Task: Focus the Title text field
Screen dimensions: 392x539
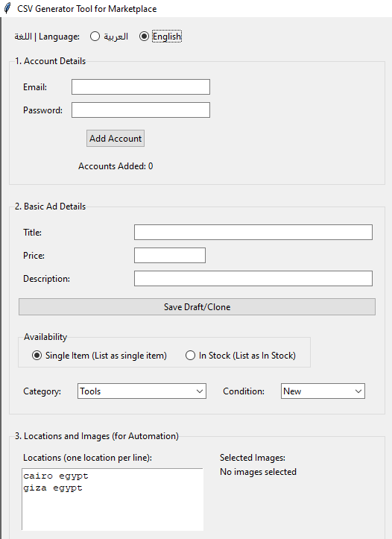Action: [253, 233]
